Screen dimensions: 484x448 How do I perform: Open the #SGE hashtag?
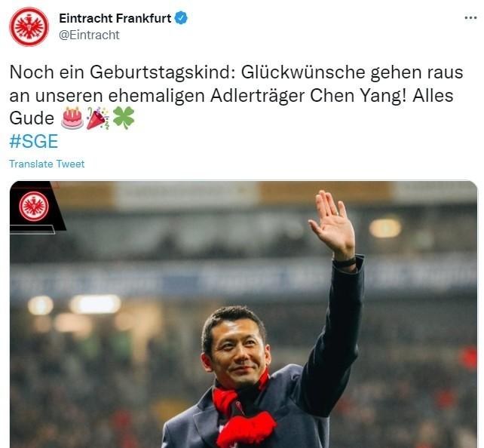tap(34, 141)
